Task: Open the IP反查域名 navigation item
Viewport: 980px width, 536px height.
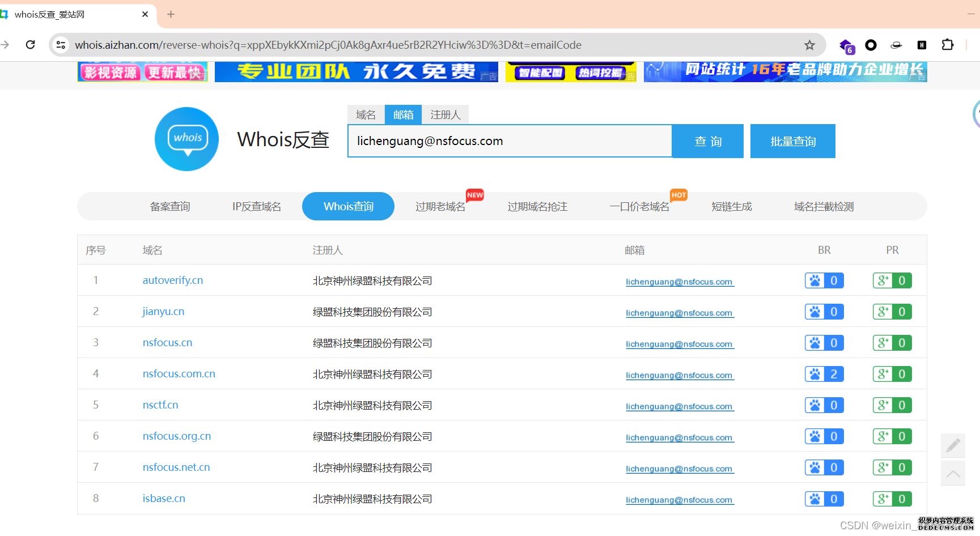Action: click(256, 207)
